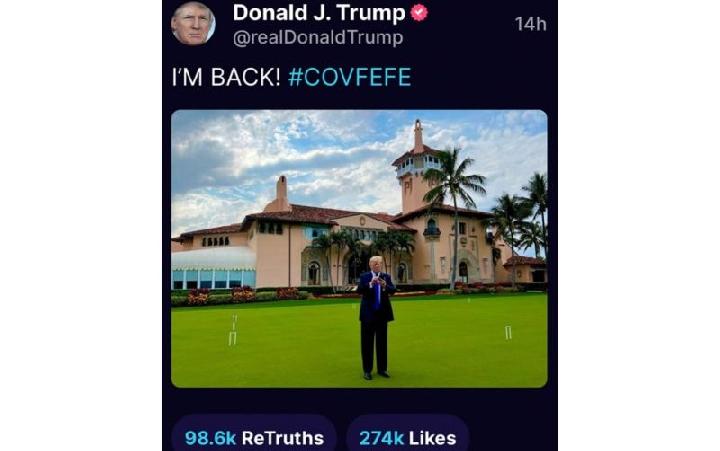This screenshot has height=451, width=720.
Task: Click the croquet wicket on right lawn
Action: (508, 332)
